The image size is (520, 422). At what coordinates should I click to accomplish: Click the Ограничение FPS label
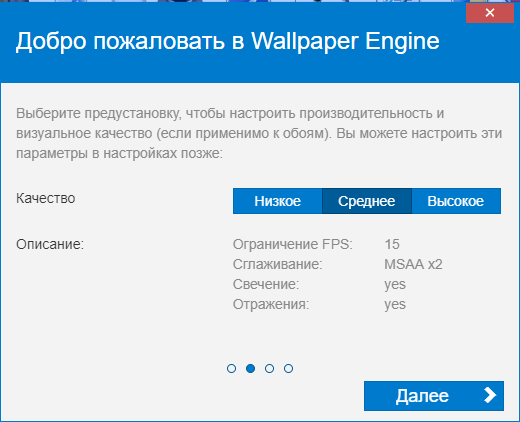(x=293, y=244)
